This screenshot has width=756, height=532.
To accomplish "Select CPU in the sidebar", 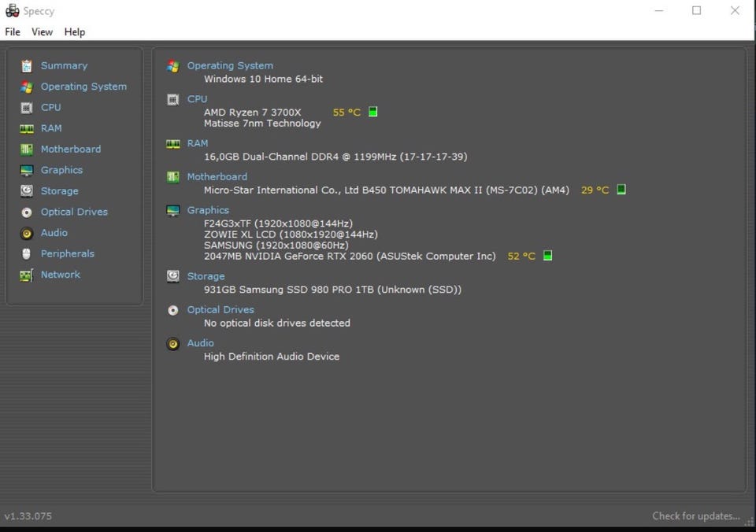I will point(50,108).
